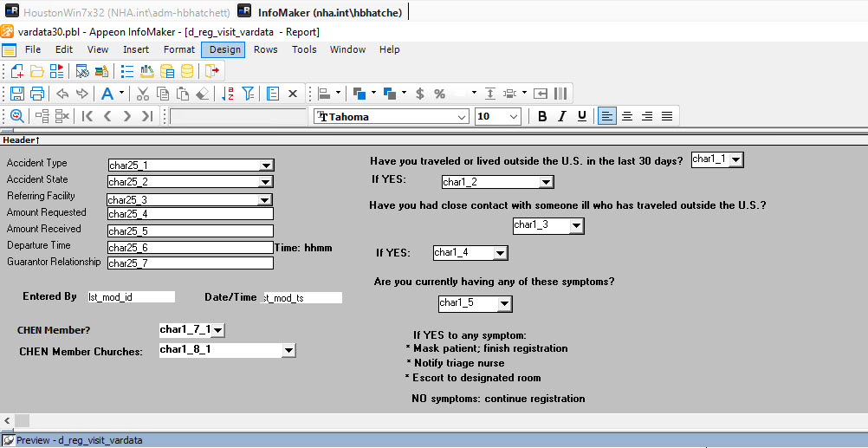The width and height of the screenshot is (868, 448).
Task: Click the Sort A-Z icon
Action: 228,94
